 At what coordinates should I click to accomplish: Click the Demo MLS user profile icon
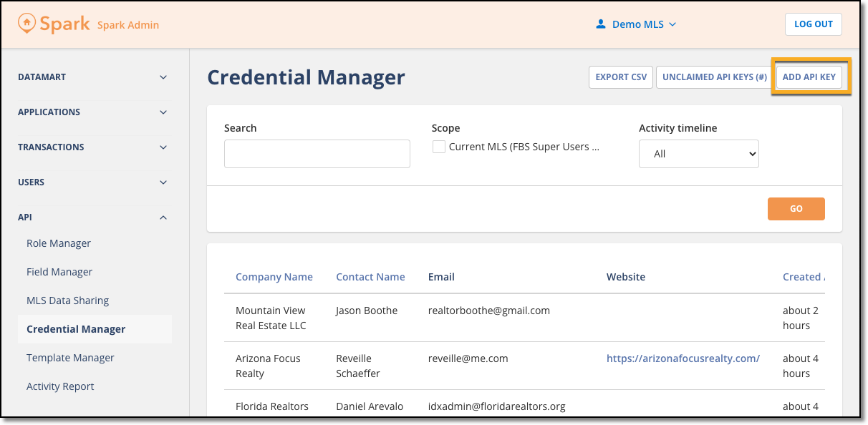pyautogui.click(x=601, y=24)
